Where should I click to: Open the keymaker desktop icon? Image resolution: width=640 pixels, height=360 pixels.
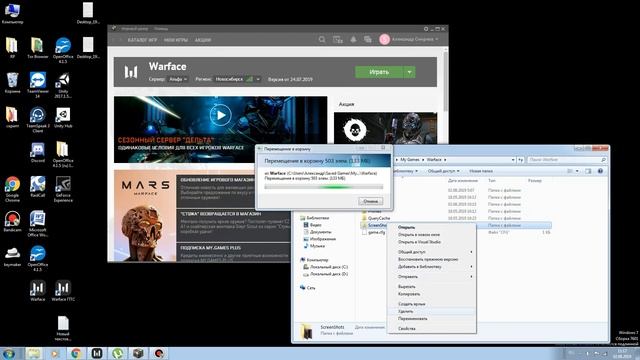click(x=12, y=257)
